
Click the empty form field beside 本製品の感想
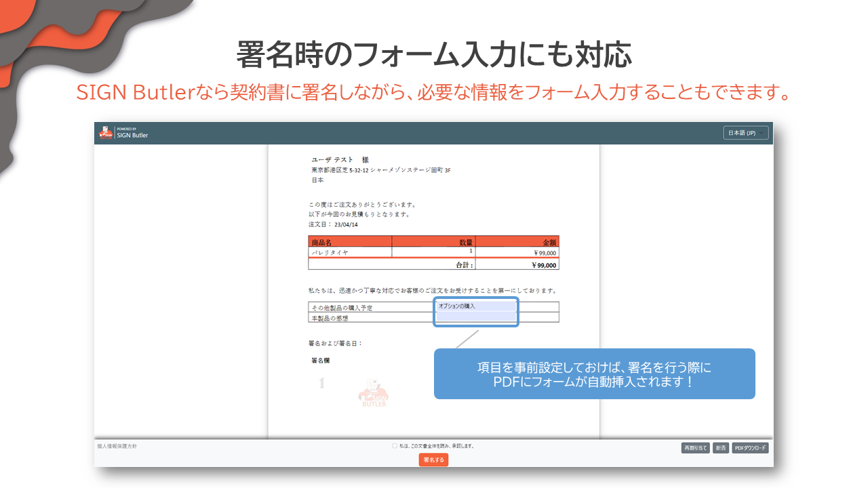(x=476, y=317)
